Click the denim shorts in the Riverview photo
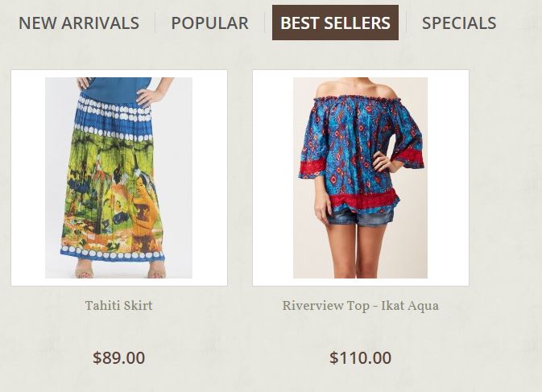542x392 pixels. coord(359,217)
